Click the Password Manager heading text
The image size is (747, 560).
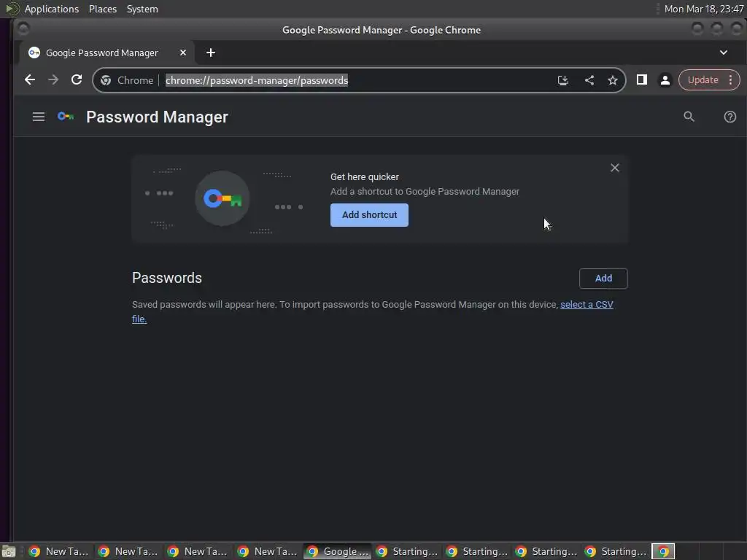[x=157, y=117]
